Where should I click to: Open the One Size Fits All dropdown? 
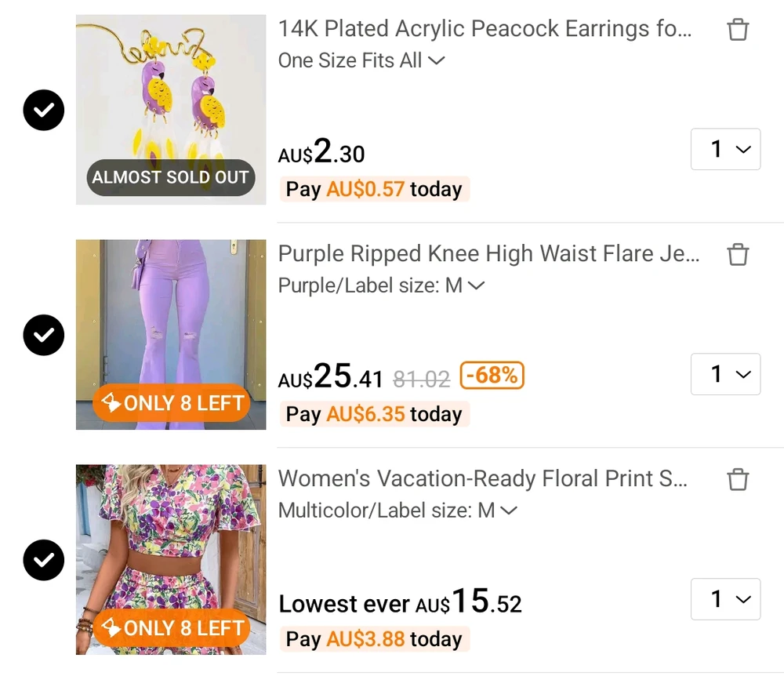point(361,60)
